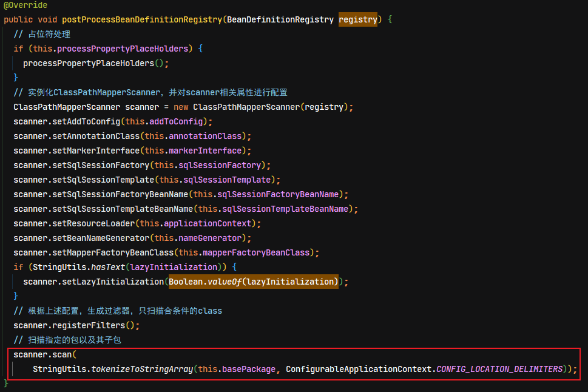Click the sqlSessionTemplate field reference
Image resolution: width=588 pixels, height=392 pixels.
point(227,180)
